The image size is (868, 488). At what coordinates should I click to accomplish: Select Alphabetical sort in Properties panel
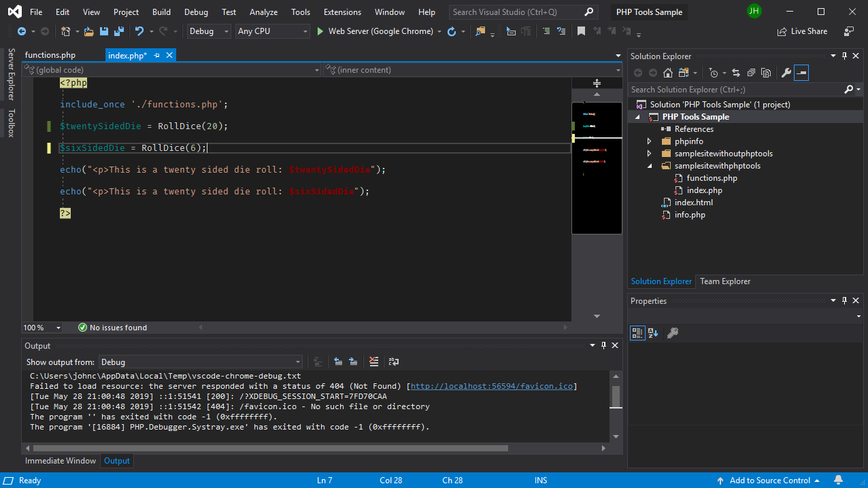pos(653,333)
